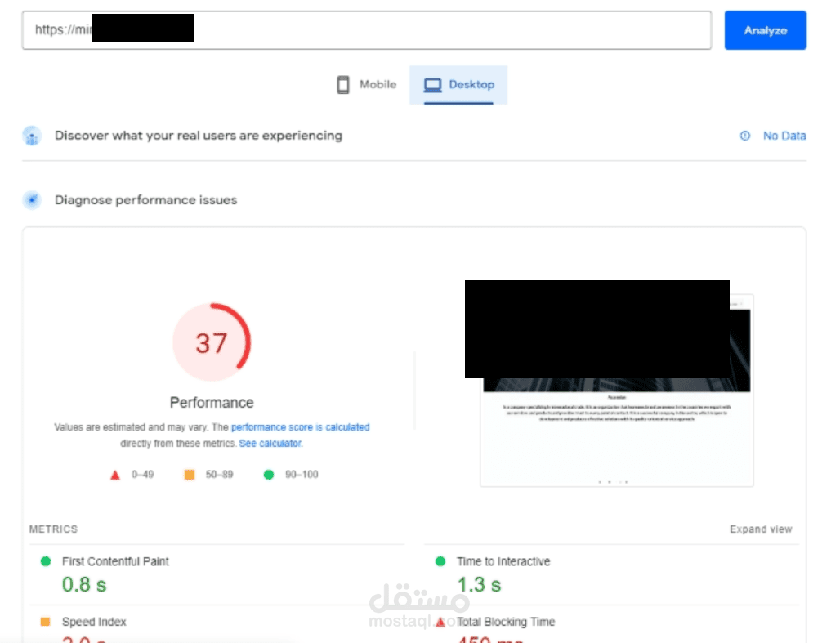840x643 pixels.
Task: Click the page screenshot thumbnail
Action: click(617, 390)
